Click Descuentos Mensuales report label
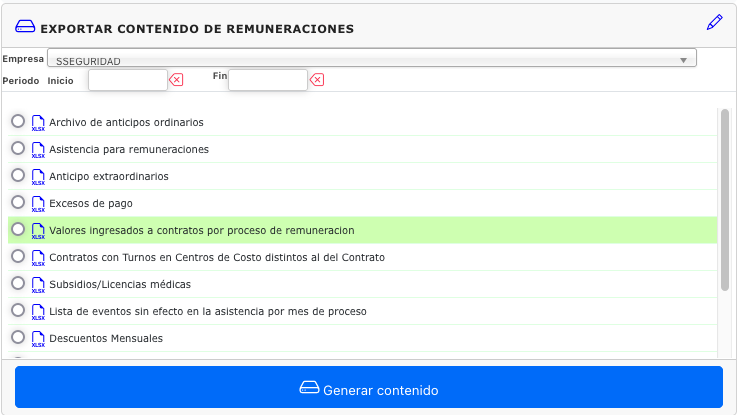The image size is (740, 415). coord(106,338)
